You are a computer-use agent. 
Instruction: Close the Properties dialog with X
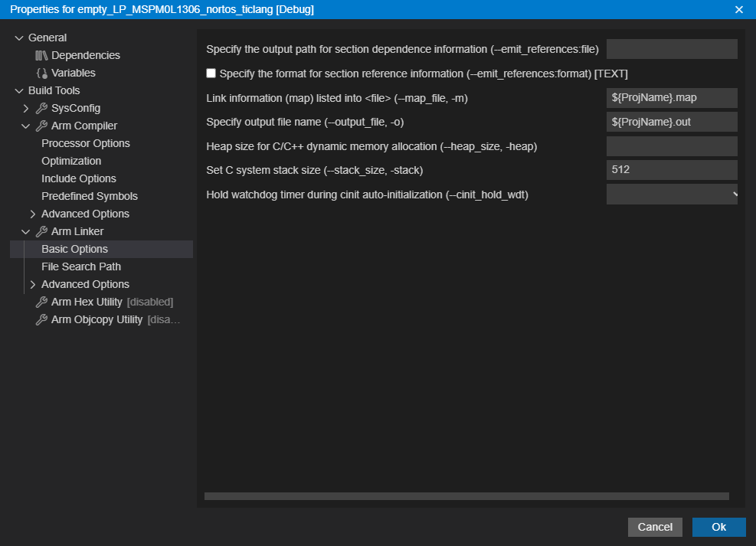point(739,9)
